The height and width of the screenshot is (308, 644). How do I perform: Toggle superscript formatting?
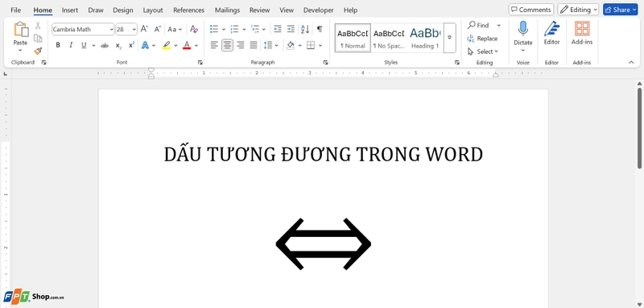[131, 45]
